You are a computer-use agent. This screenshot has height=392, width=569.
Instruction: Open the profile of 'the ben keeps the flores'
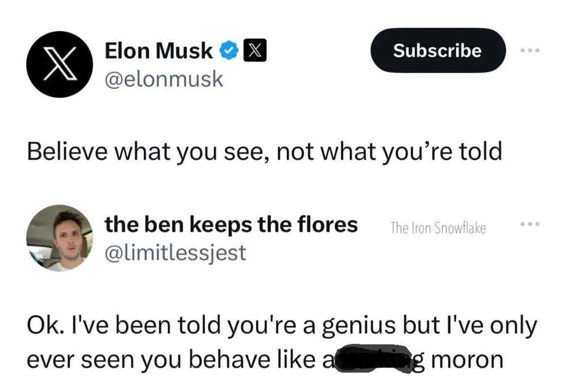click(231, 224)
